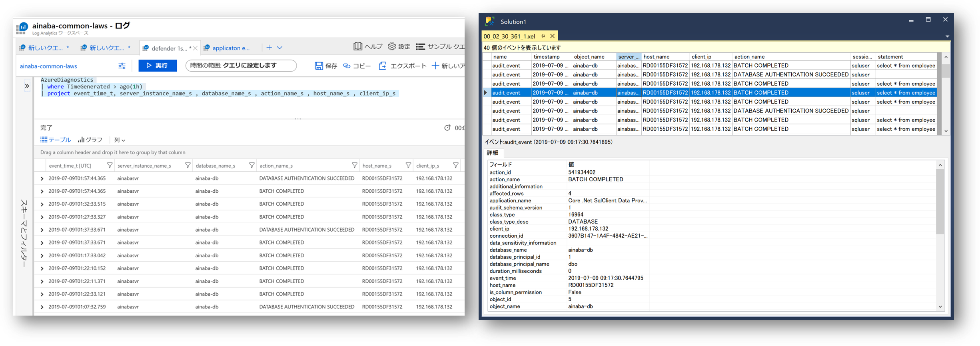The image size is (980, 346).
Task: Pin the 00_02_30_361_1.xel tab
Action: [543, 36]
